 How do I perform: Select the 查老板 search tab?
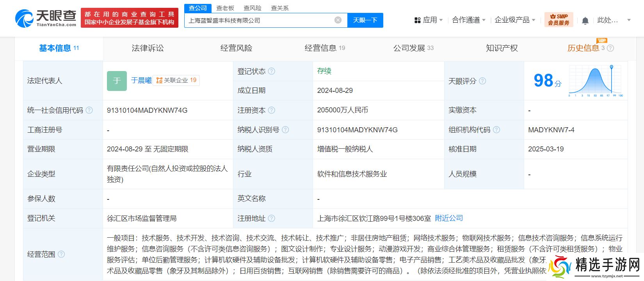[x=225, y=8]
